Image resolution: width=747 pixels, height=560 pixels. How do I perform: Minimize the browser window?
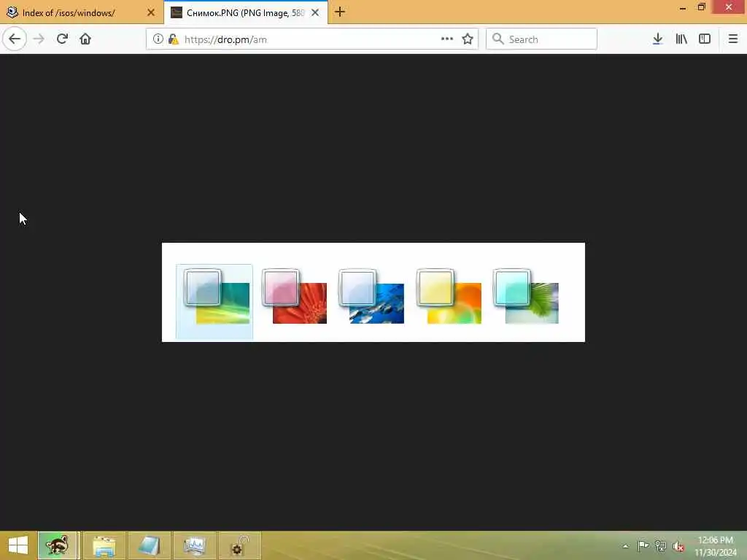pyautogui.click(x=683, y=7)
